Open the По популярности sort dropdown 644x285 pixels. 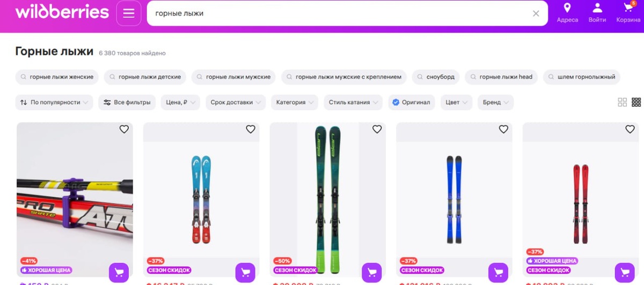(54, 102)
